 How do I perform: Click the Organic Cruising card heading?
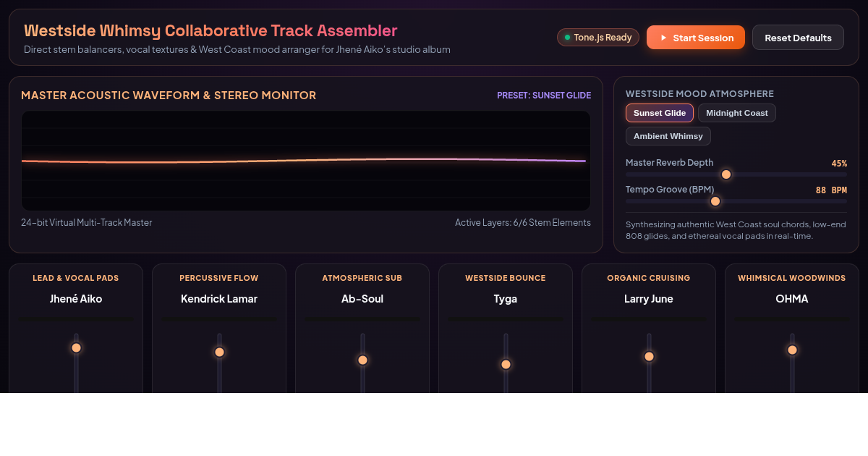point(649,278)
